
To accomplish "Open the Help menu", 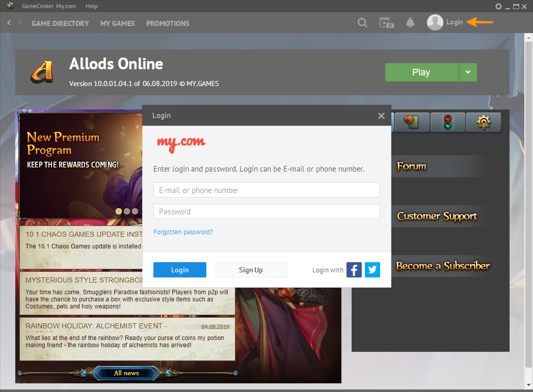I will pos(91,6).
